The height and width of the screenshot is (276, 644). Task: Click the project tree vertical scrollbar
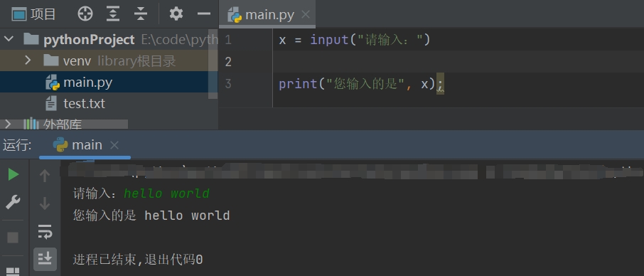pyautogui.click(x=213, y=63)
